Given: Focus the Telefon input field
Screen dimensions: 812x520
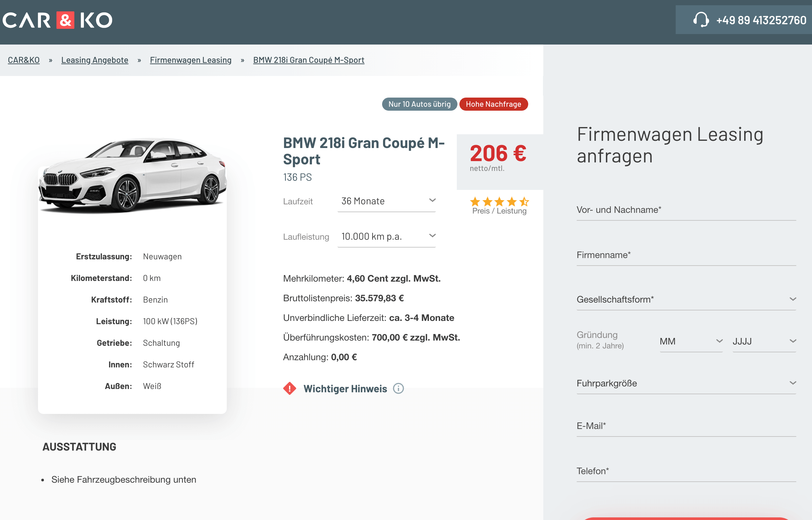Looking at the screenshot, I should (686, 472).
